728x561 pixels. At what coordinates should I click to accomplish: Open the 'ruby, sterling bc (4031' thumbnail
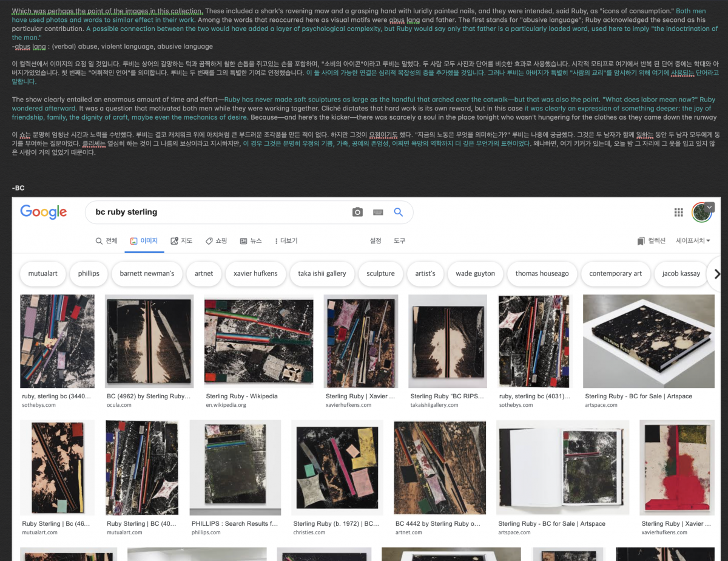point(534,341)
